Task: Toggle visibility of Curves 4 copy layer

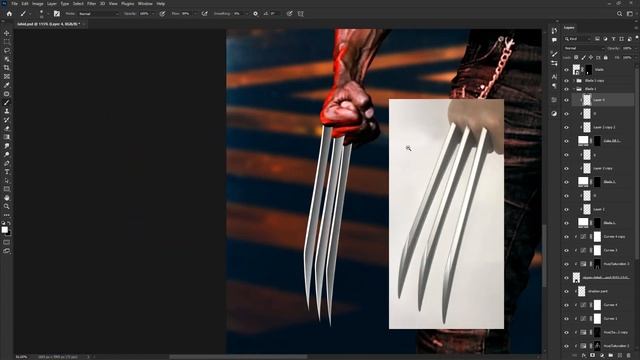Action: pyautogui.click(x=566, y=237)
